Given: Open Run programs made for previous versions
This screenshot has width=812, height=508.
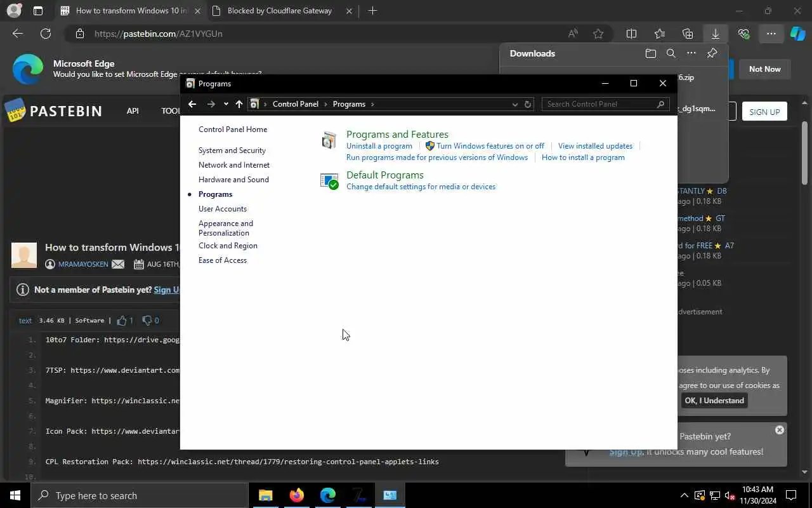Looking at the screenshot, I should 437,157.
